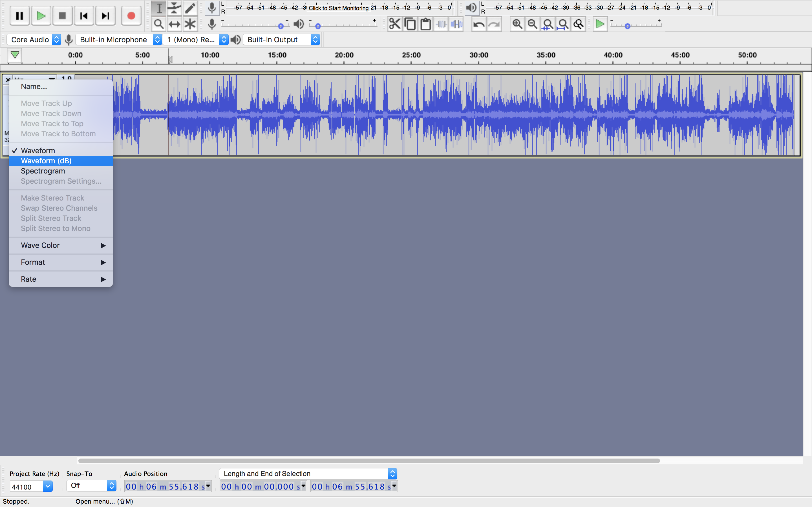The image size is (812, 507).
Task: Click the Pause button
Action: [19, 16]
